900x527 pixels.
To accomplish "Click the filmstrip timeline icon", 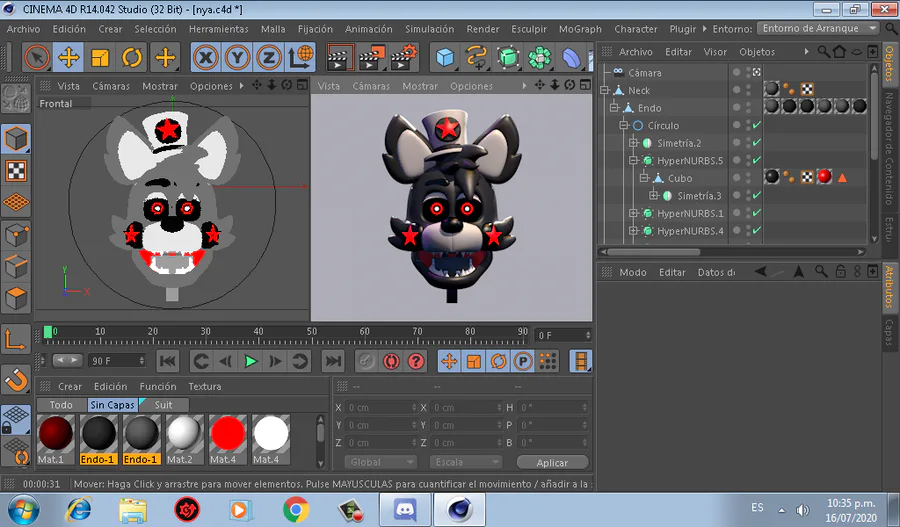I will tap(581, 361).
